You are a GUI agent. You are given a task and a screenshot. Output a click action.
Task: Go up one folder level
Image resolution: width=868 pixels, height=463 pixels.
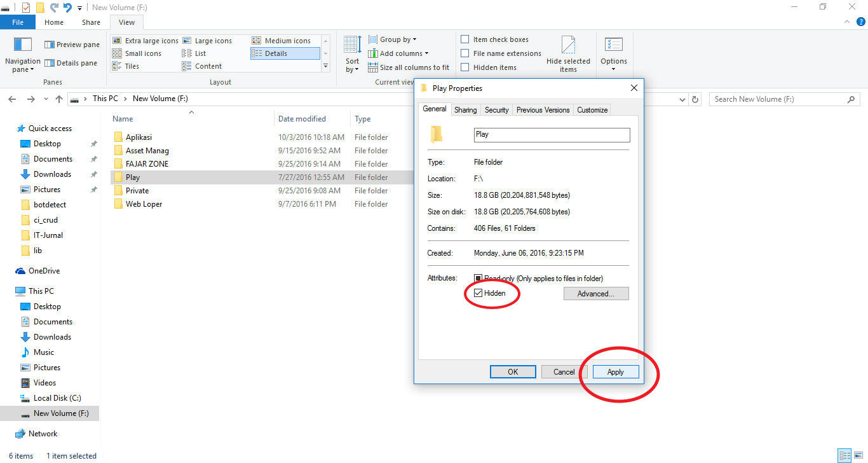click(59, 99)
